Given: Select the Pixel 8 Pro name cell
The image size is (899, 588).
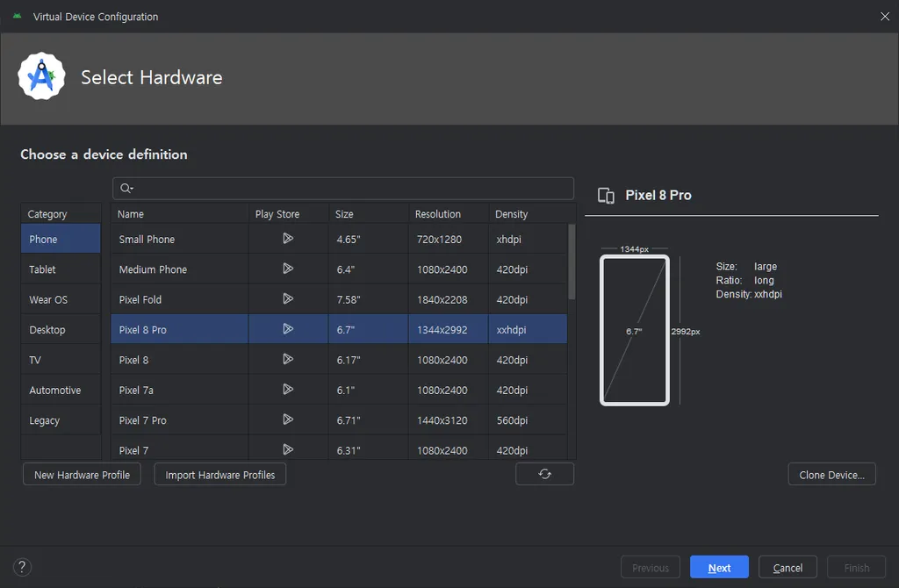Looking at the screenshot, I should 179,329.
